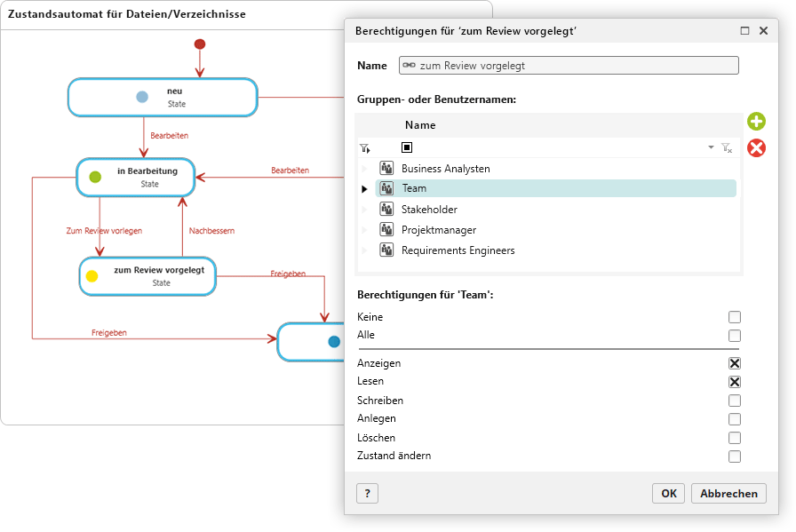Click 'Zum Review vorlegen' transition label
This screenshot has width=796, height=532.
pos(104,230)
